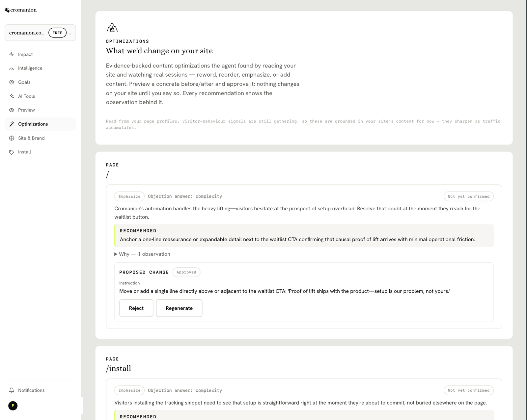The width and height of the screenshot is (527, 420).
Task: Click the Emphasize tag on the /install card
Action: click(x=129, y=390)
